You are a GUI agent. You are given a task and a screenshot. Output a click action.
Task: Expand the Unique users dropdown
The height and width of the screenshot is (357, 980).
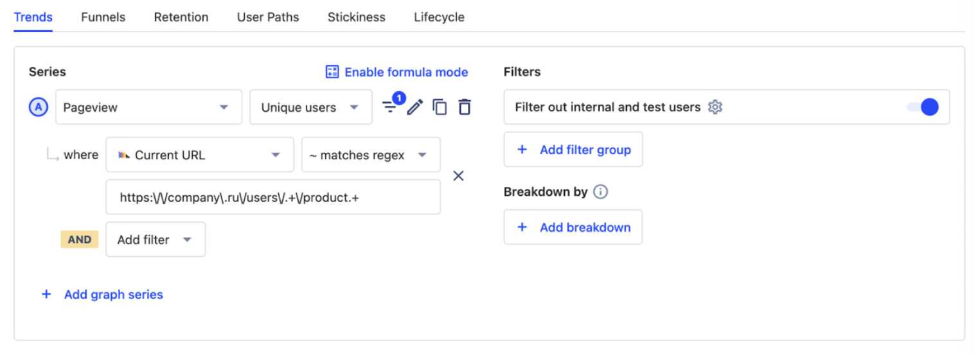[310, 107]
